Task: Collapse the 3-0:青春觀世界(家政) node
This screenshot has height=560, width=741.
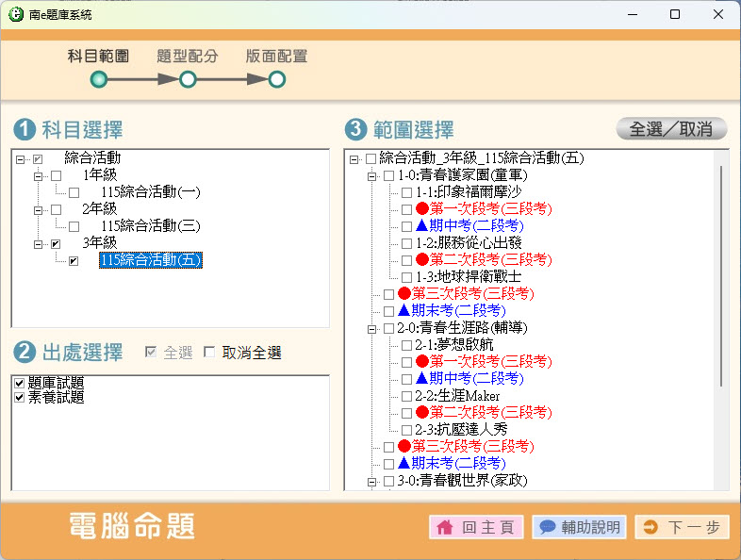Action: (x=372, y=482)
